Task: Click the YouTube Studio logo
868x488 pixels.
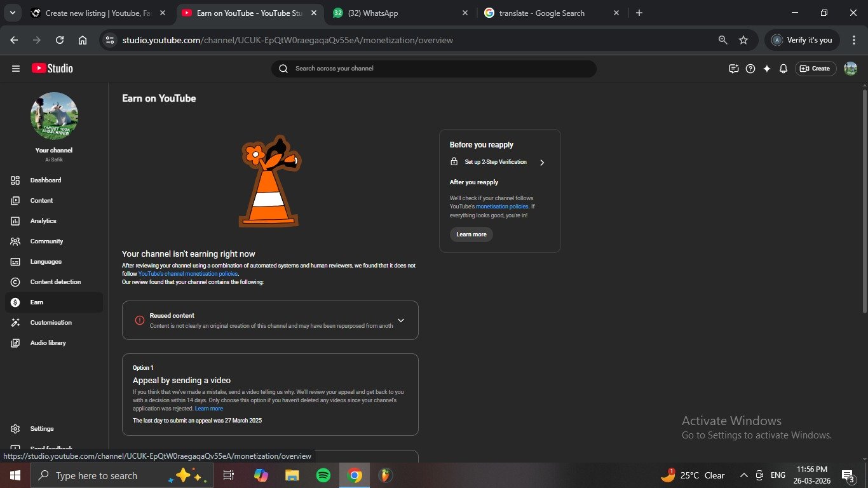Action: [52, 69]
